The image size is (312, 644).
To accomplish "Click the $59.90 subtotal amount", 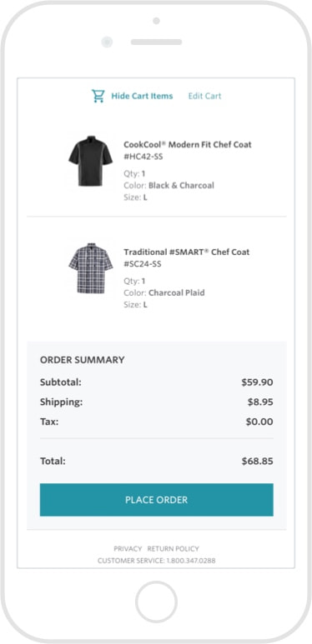I will [x=257, y=382].
